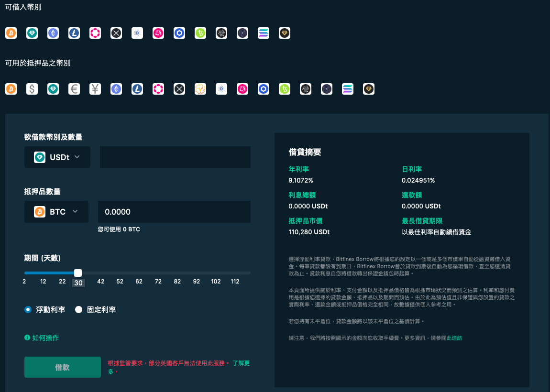This screenshot has height=392, width=550.
Task: Click the period slider handle at 30
Action: tap(78, 273)
